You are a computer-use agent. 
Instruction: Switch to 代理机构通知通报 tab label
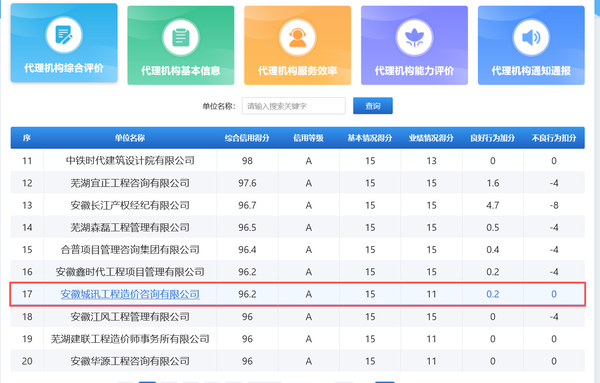531,70
